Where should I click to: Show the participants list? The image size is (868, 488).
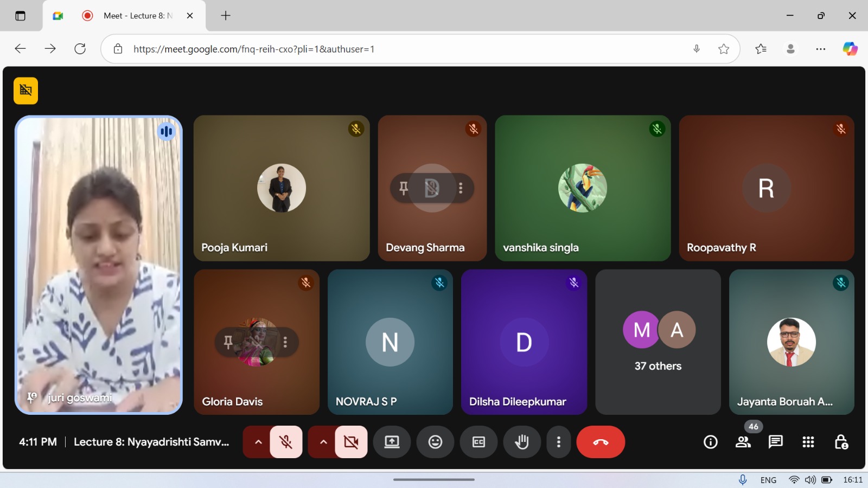point(743,442)
